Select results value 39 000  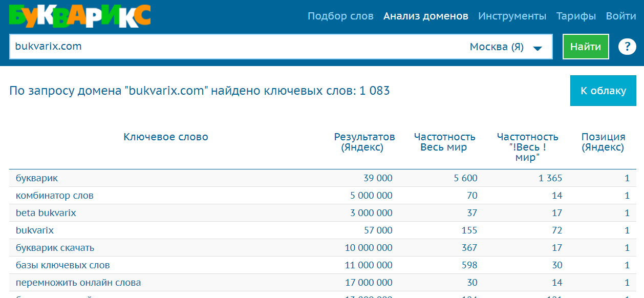point(378,178)
